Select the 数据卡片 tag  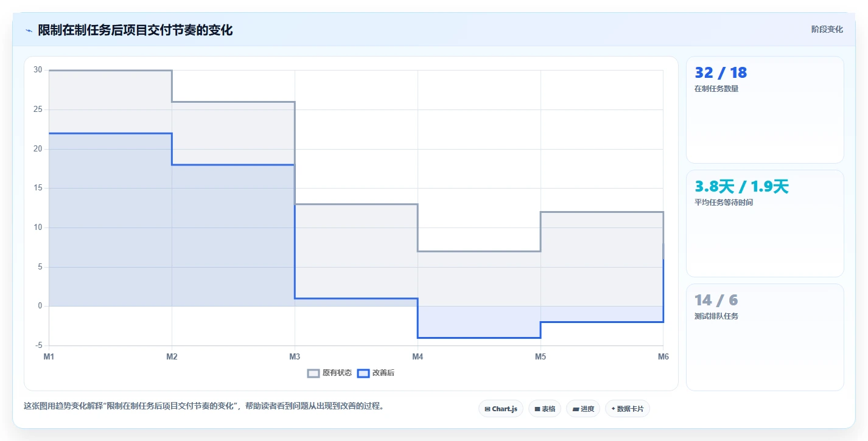coord(627,409)
